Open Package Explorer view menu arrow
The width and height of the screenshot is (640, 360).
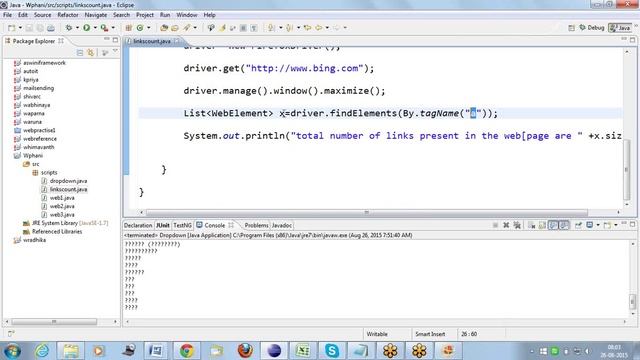click(x=115, y=51)
